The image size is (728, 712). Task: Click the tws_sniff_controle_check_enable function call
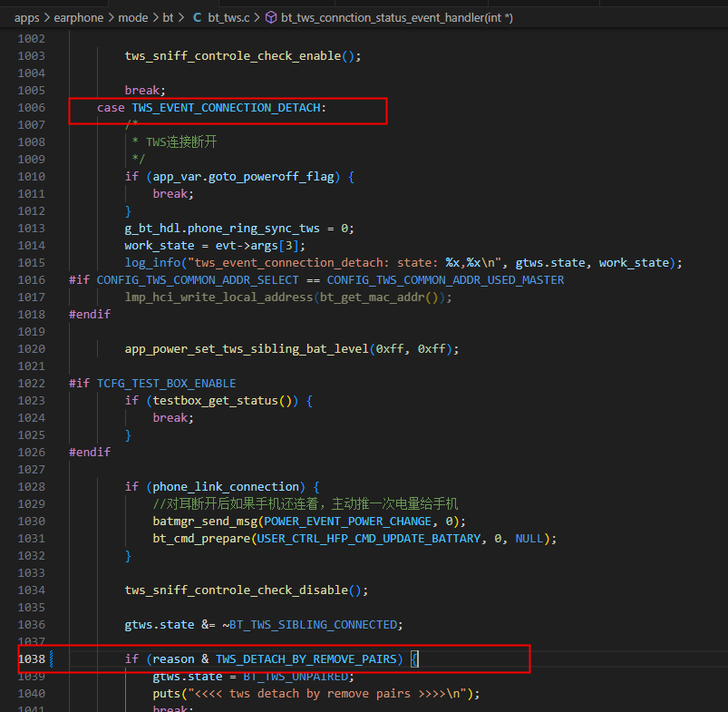[233, 56]
